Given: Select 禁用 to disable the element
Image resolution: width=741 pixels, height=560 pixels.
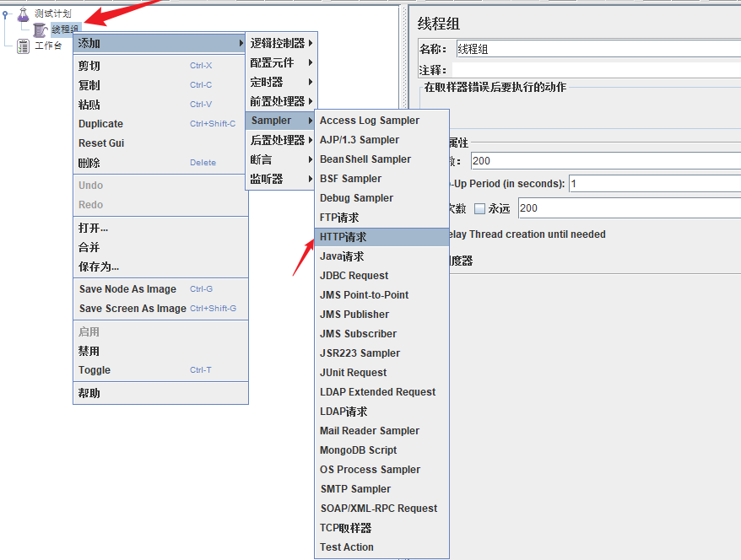Looking at the screenshot, I should [x=89, y=351].
